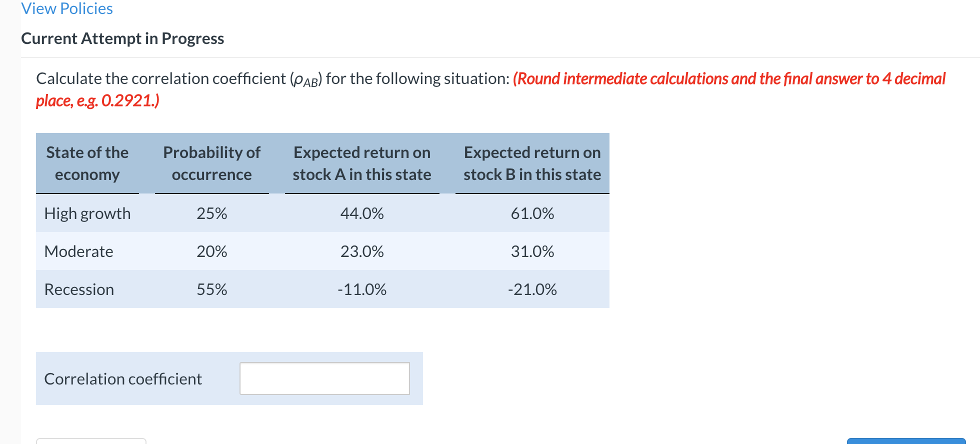
Task: Click the Expected return on stock A header
Action: [361, 163]
